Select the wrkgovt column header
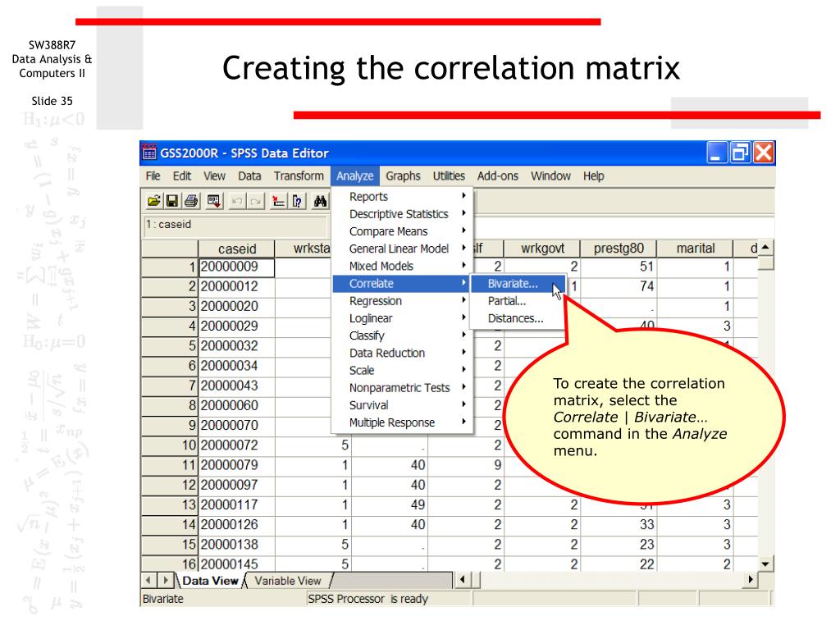 [542, 249]
